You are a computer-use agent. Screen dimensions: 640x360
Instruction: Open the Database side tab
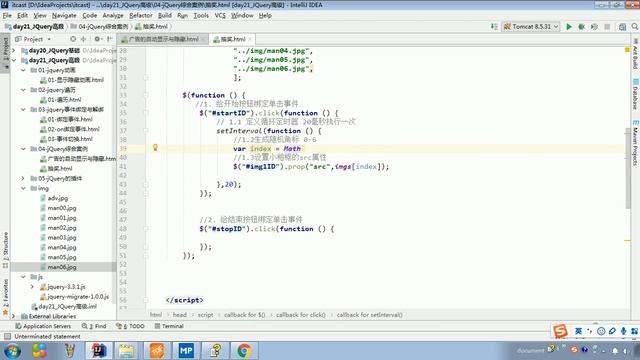point(636,94)
